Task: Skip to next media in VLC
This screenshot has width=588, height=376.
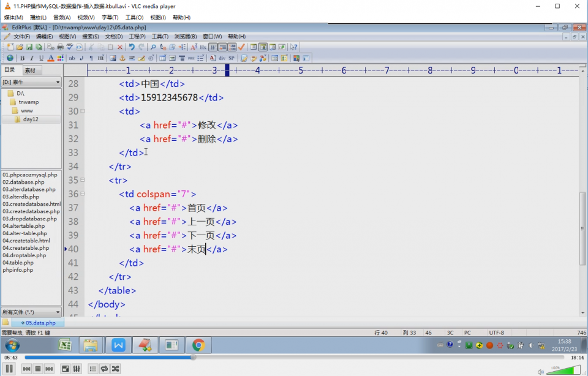Action: pyautogui.click(x=49, y=369)
